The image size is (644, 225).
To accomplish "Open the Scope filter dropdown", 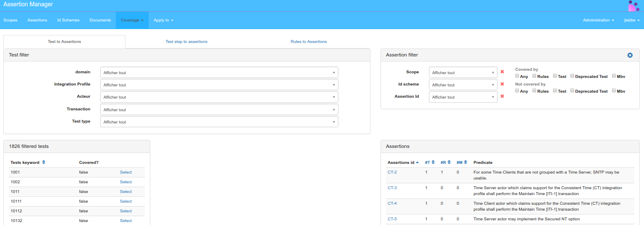I will 463,72.
